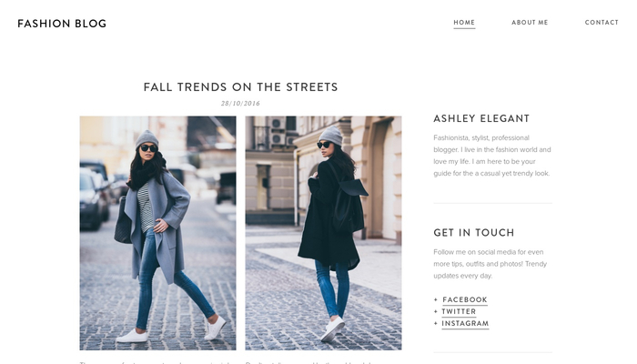
Task: Click the social media follow description text
Action: [x=490, y=264]
